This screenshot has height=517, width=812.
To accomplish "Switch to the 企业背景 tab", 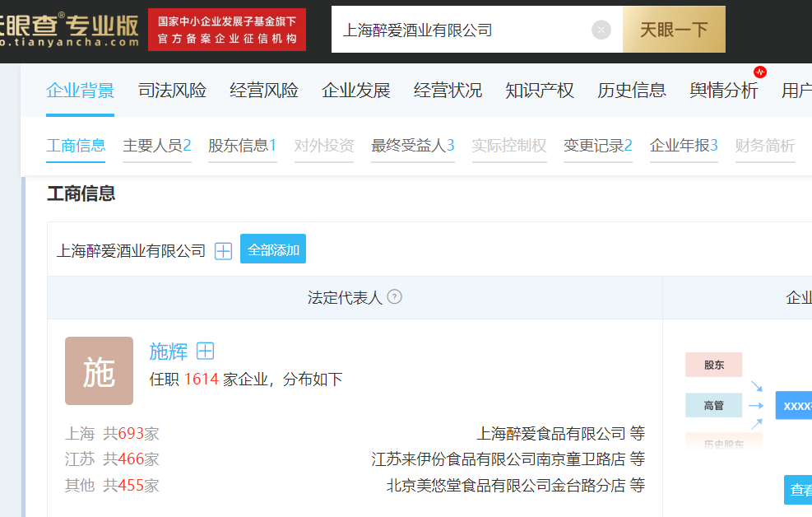I will pos(81,91).
